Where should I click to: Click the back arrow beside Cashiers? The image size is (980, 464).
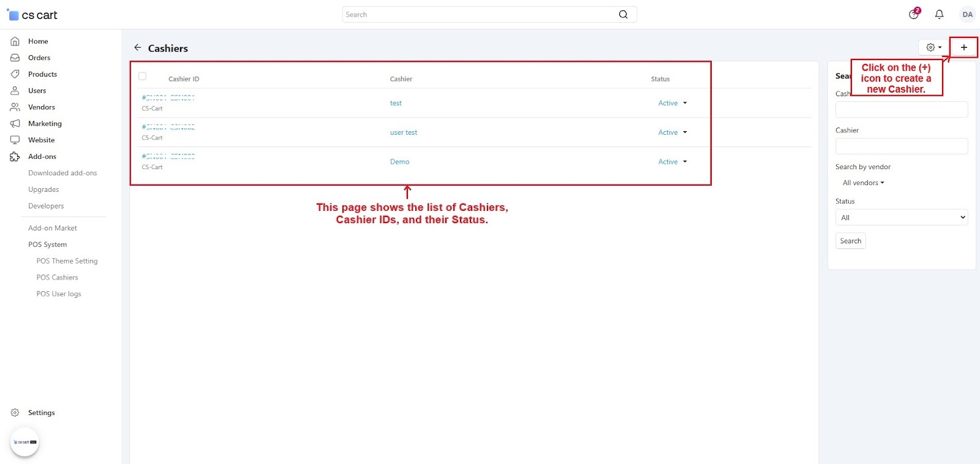coord(138,47)
